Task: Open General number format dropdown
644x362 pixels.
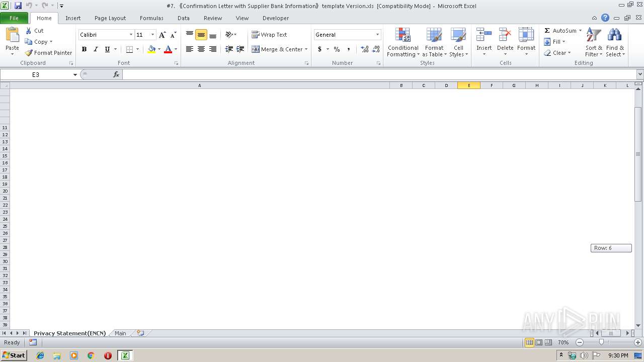Action: pos(377,35)
